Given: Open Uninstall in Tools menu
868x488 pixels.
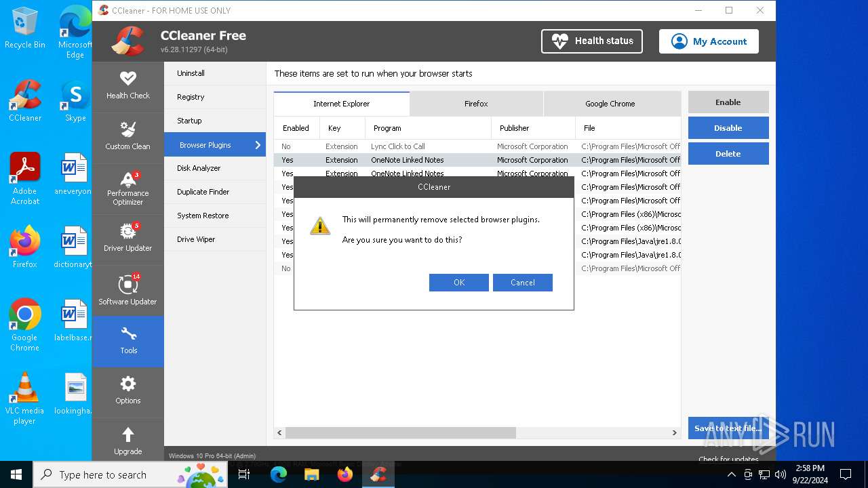Looking at the screenshot, I should point(215,73).
